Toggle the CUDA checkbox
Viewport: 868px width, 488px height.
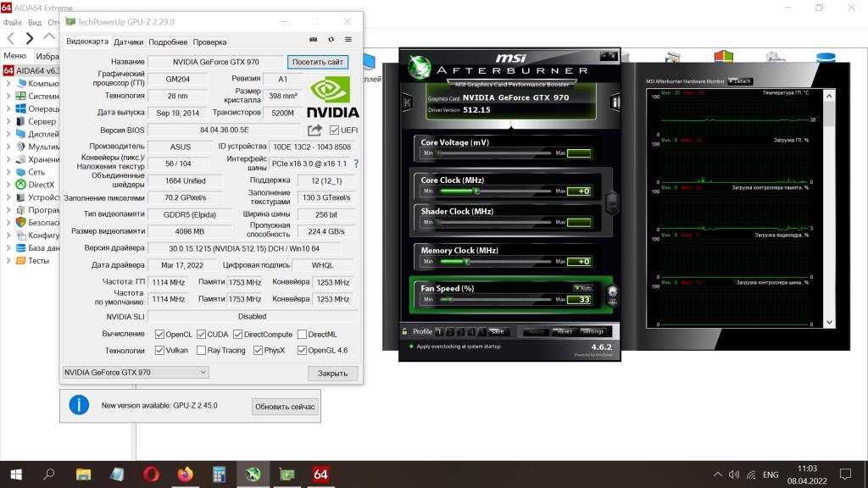[x=201, y=334]
